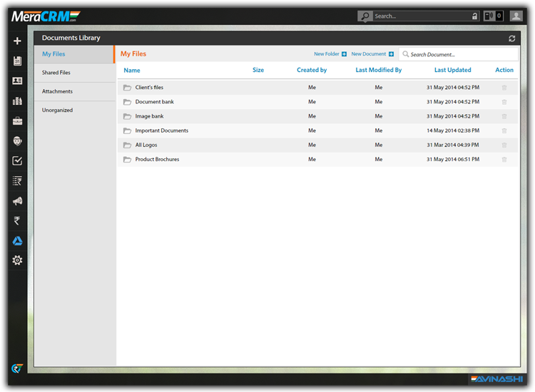Delete the Client's files folder

(504, 88)
